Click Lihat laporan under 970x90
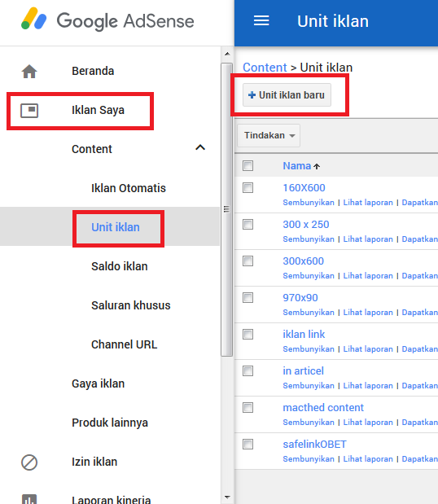438x504 pixels. pyautogui.click(x=368, y=313)
